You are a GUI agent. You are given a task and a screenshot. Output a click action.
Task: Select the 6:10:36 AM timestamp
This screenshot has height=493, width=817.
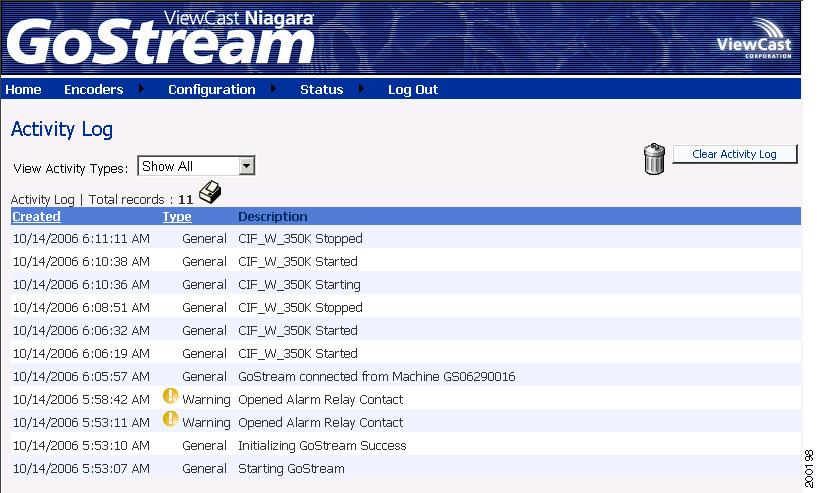point(81,285)
